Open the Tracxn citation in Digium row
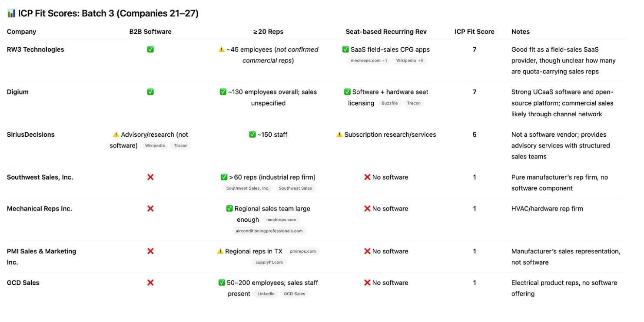 [x=414, y=103]
